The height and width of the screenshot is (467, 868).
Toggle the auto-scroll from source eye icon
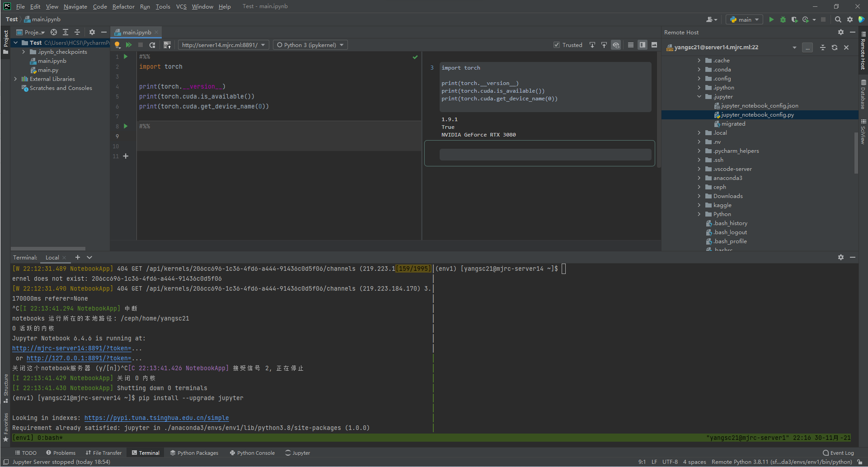coord(616,45)
